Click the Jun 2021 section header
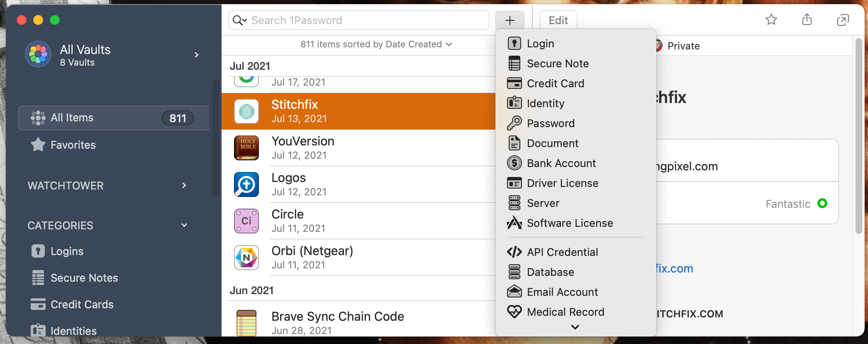Image resolution: width=868 pixels, height=344 pixels. tap(251, 290)
